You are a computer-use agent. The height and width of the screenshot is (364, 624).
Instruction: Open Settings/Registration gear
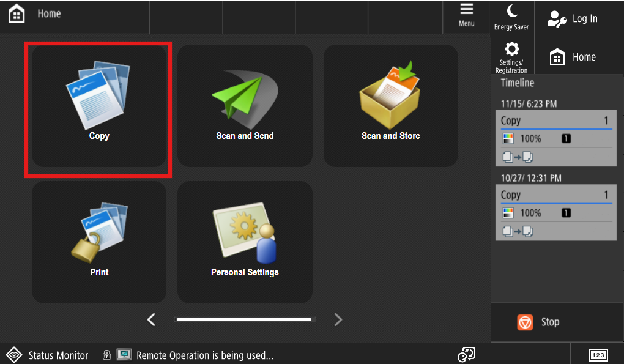[512, 56]
